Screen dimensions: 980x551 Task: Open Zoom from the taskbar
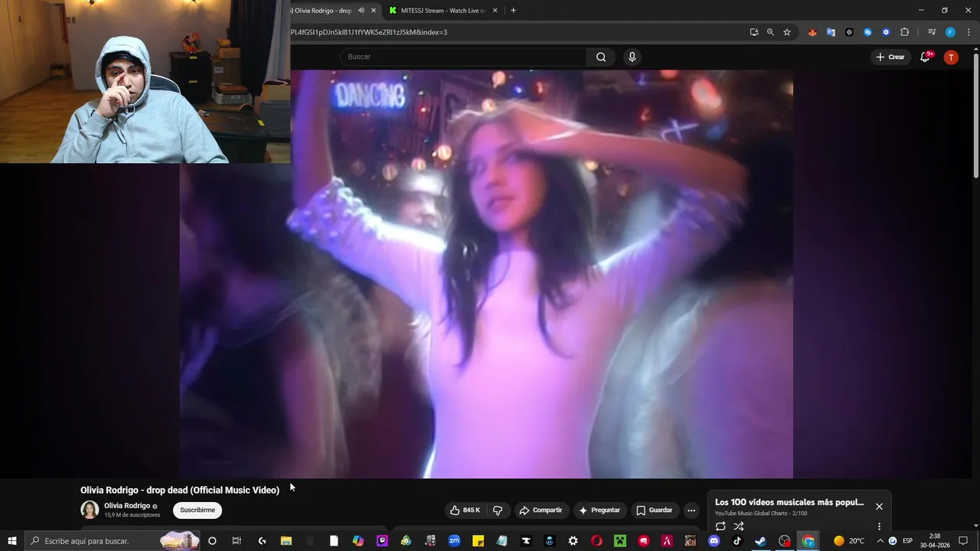(x=454, y=541)
